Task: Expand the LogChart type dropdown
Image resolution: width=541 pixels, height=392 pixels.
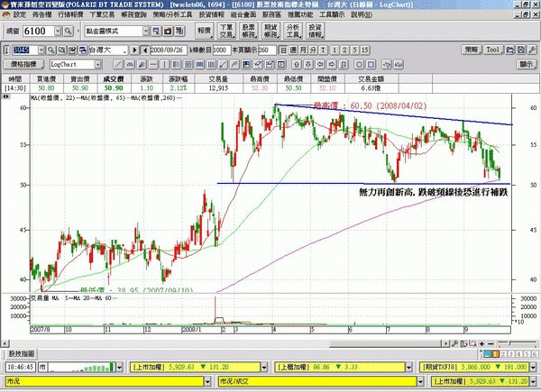Action: click(x=98, y=65)
